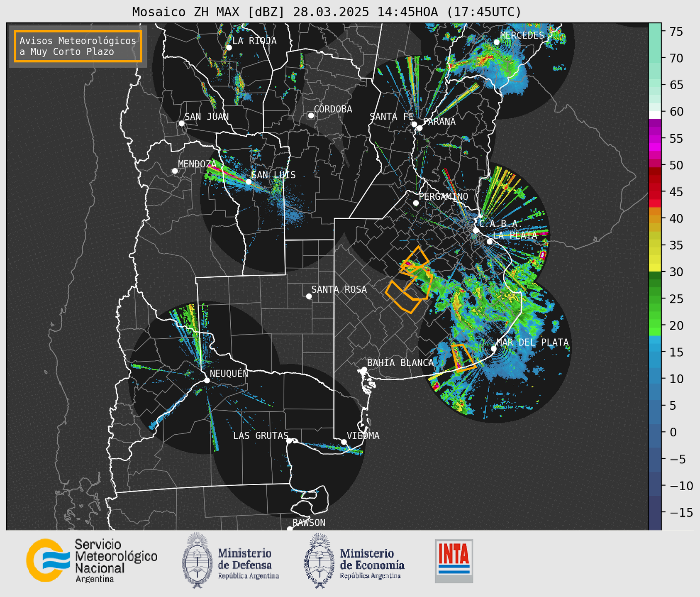Click the 25 tick label on the scale

676,299
